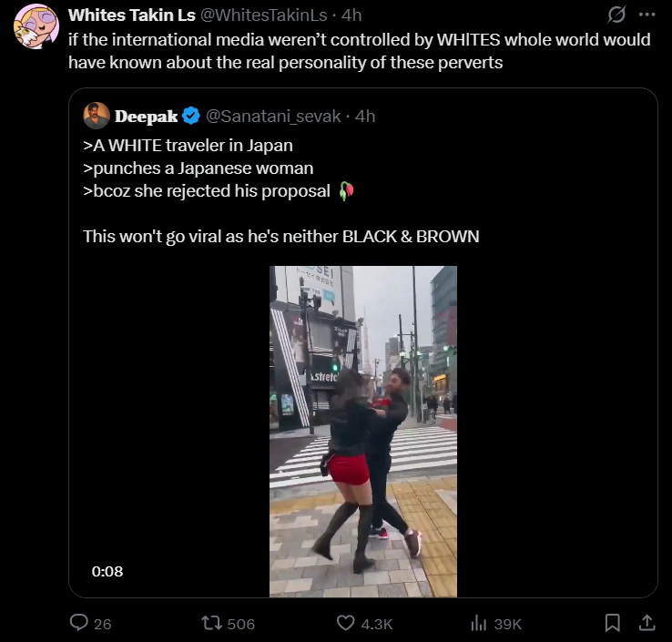
Task: Click the 0:08 video duration label
Action: point(107,571)
